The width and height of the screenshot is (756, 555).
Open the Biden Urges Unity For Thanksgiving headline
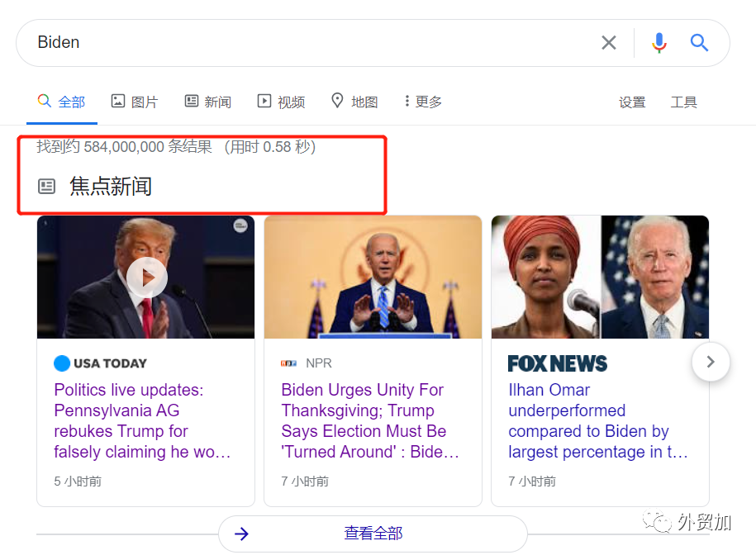coord(370,420)
